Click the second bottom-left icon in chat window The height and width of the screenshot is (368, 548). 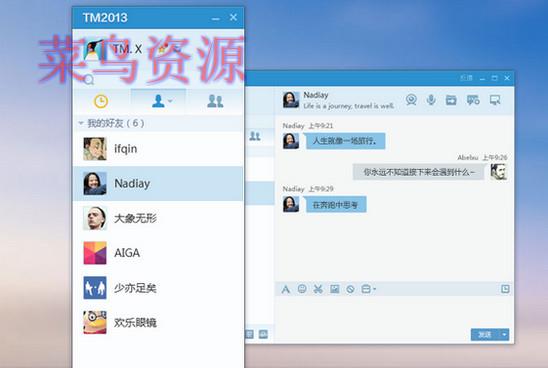(263, 334)
